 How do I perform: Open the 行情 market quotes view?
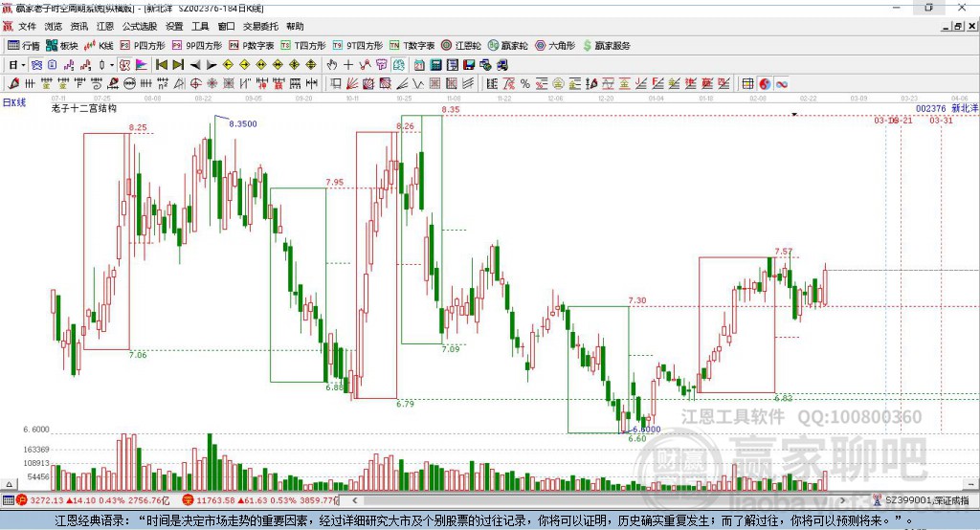[24, 46]
